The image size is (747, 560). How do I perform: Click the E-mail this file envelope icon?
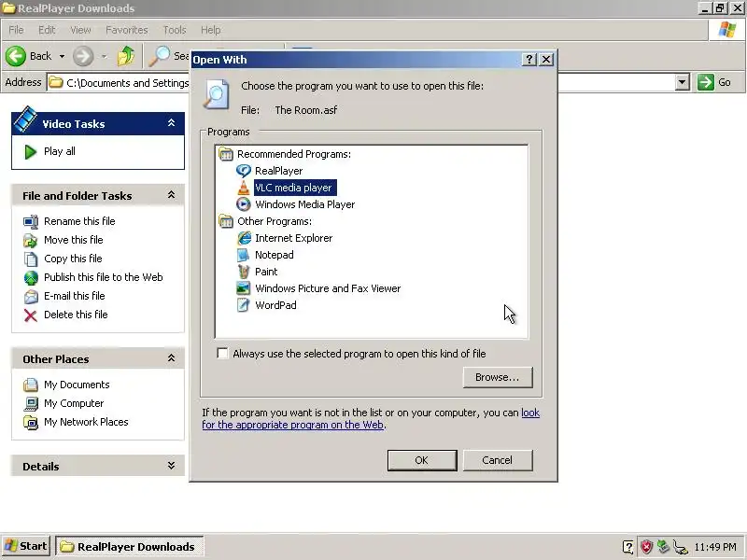(x=31, y=296)
